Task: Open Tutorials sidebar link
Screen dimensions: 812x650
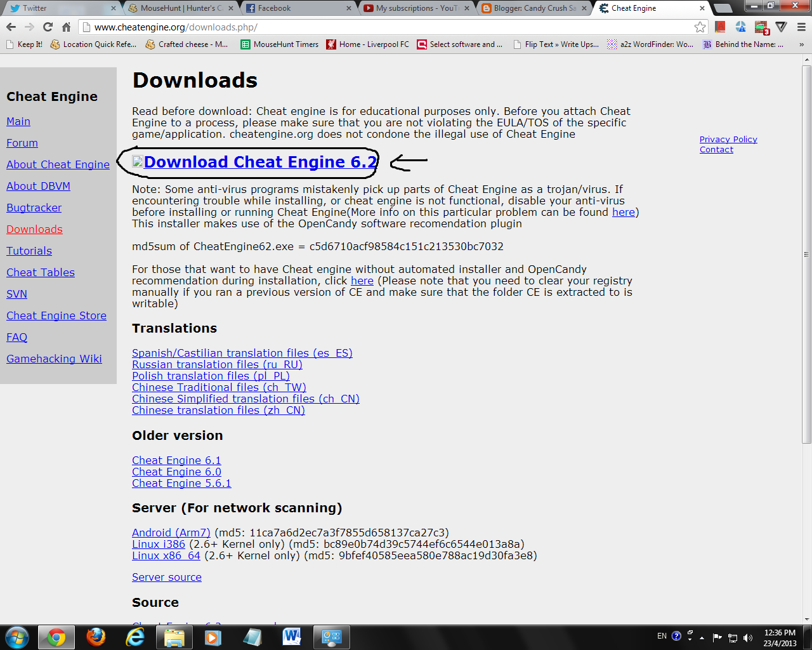Action: point(29,251)
